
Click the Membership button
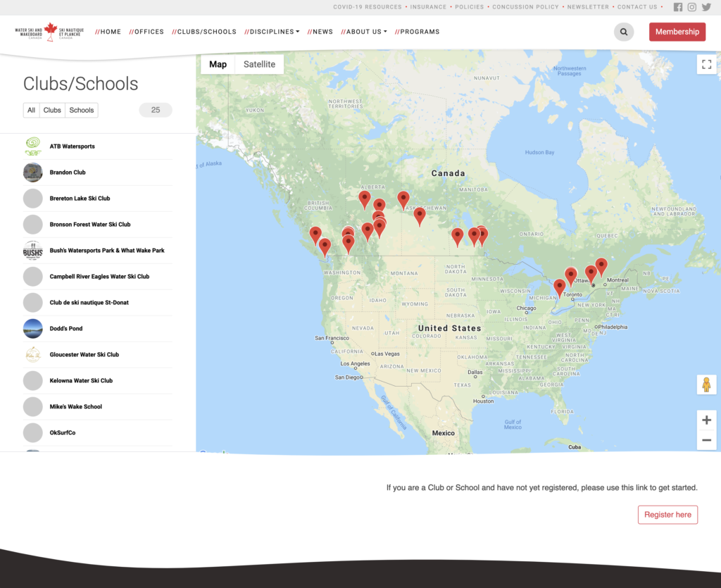(x=677, y=32)
